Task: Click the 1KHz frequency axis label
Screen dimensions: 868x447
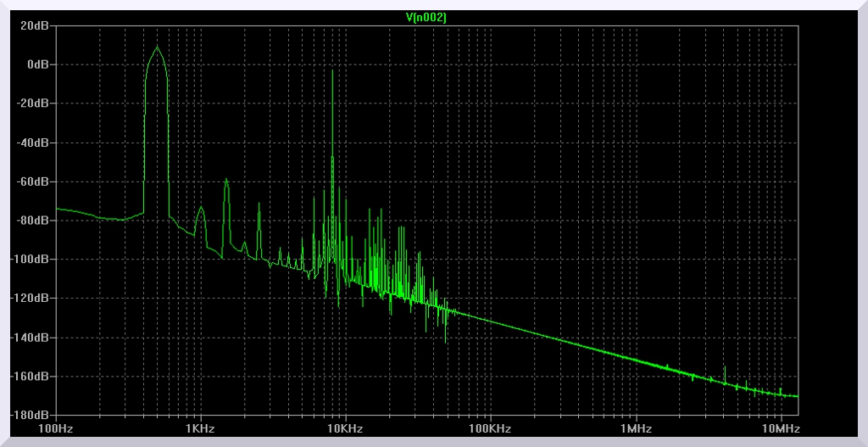Action: coord(201,429)
